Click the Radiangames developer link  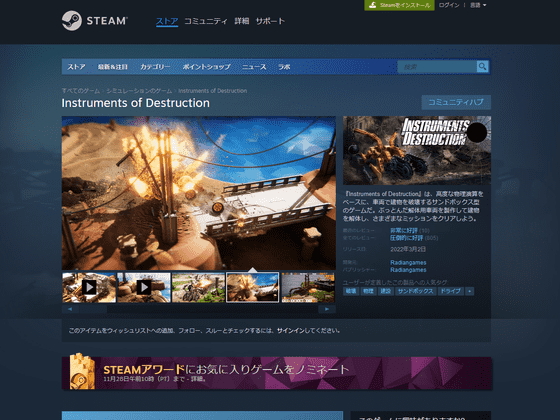coord(408,262)
